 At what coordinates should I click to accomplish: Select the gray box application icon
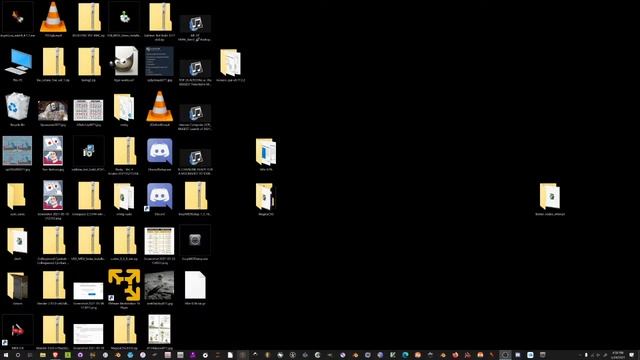pyautogui.click(x=195, y=240)
